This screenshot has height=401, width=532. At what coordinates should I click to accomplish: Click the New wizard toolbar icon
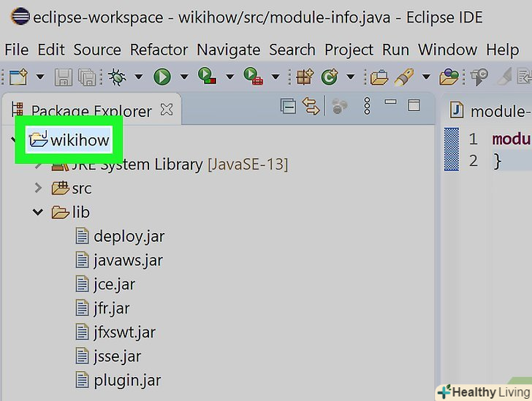point(18,77)
